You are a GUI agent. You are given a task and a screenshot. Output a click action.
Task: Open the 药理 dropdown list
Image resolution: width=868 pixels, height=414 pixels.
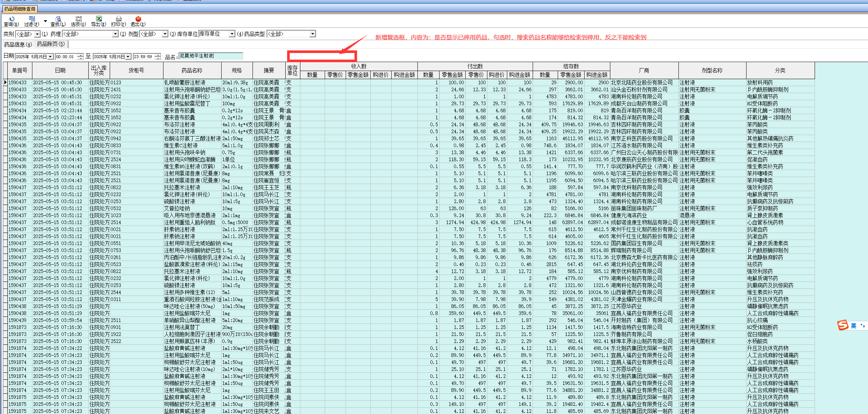(x=115, y=34)
